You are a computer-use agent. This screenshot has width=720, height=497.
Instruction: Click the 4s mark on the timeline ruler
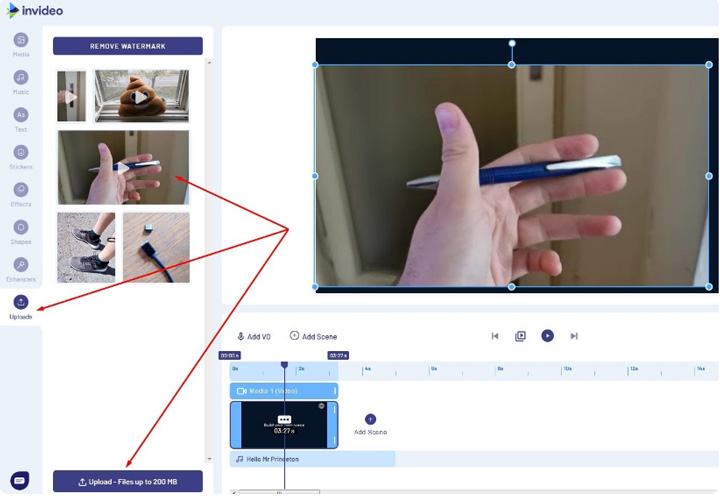pos(366,369)
